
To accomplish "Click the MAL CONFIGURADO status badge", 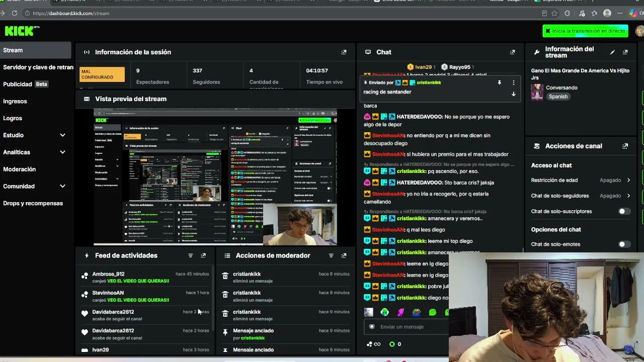I will [x=102, y=74].
